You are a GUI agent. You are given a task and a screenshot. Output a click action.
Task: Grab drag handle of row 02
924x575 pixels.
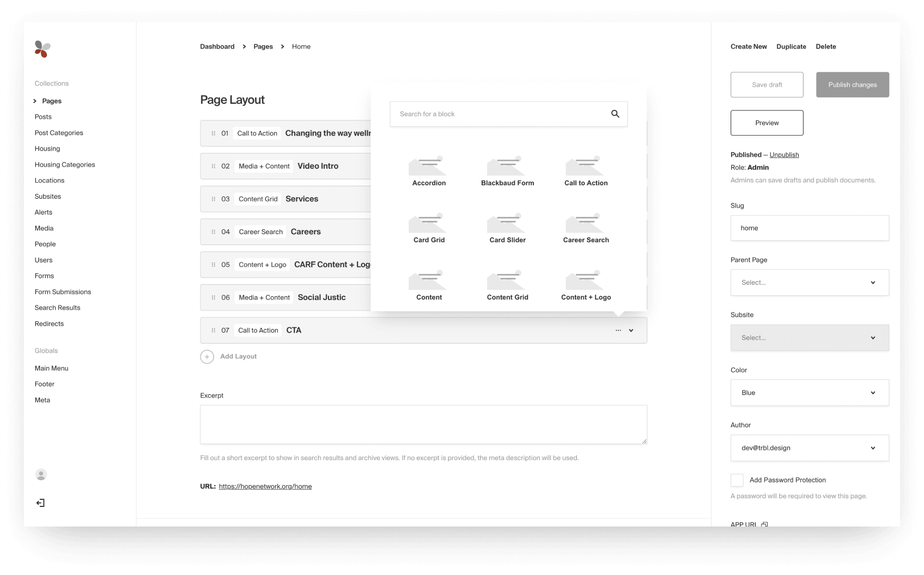click(x=213, y=166)
